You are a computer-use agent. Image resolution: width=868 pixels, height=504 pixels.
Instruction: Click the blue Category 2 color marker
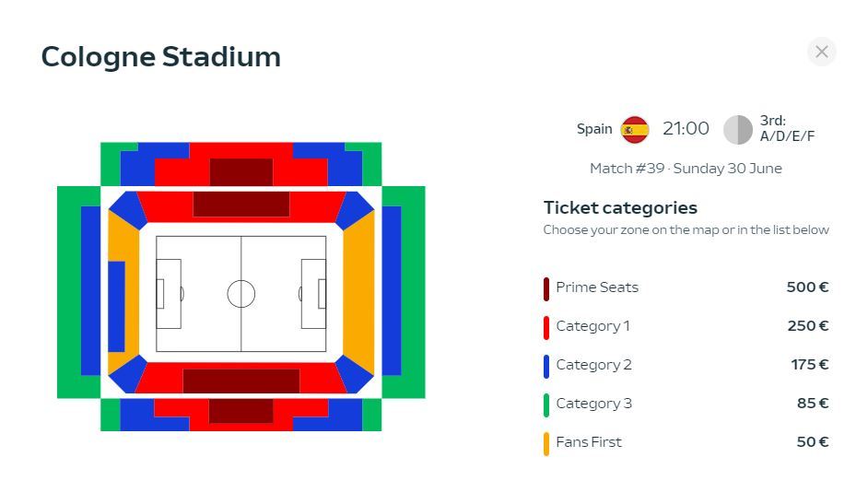click(546, 366)
